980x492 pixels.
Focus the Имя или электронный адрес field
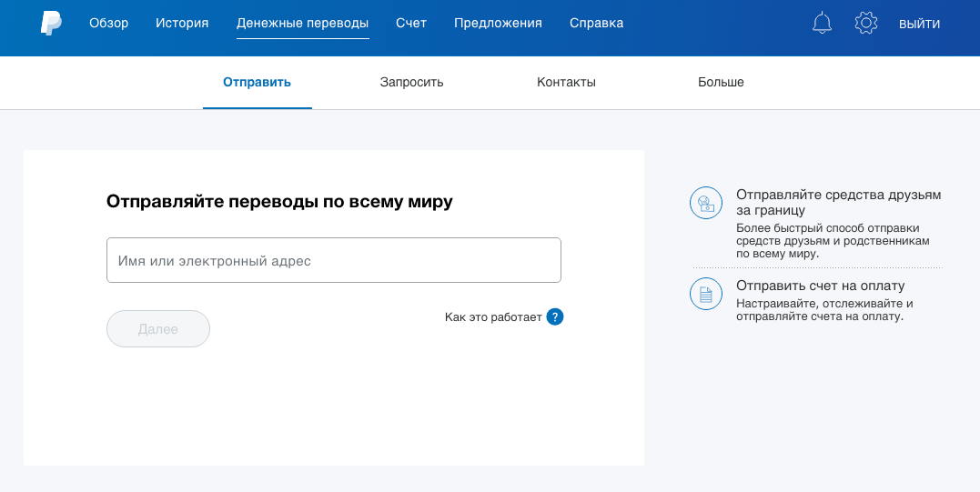pos(334,260)
